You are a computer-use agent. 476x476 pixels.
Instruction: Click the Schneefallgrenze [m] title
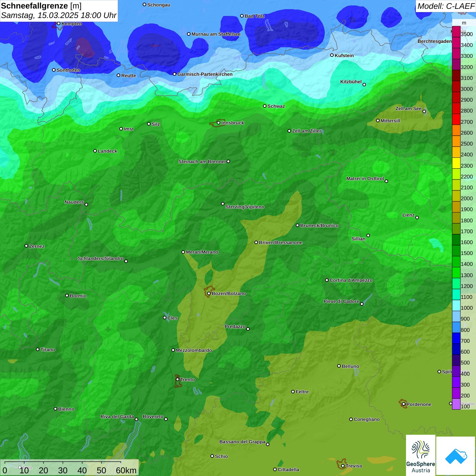point(41,6)
